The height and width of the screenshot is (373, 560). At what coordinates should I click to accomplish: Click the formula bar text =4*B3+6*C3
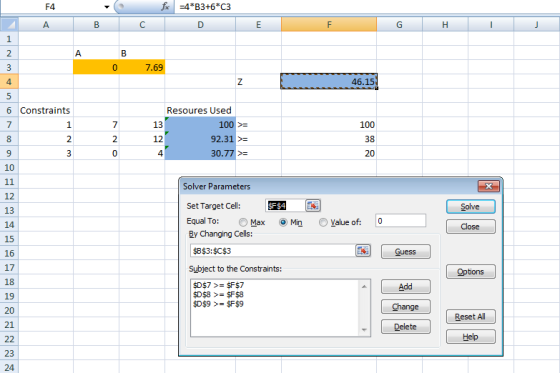click(x=205, y=7)
